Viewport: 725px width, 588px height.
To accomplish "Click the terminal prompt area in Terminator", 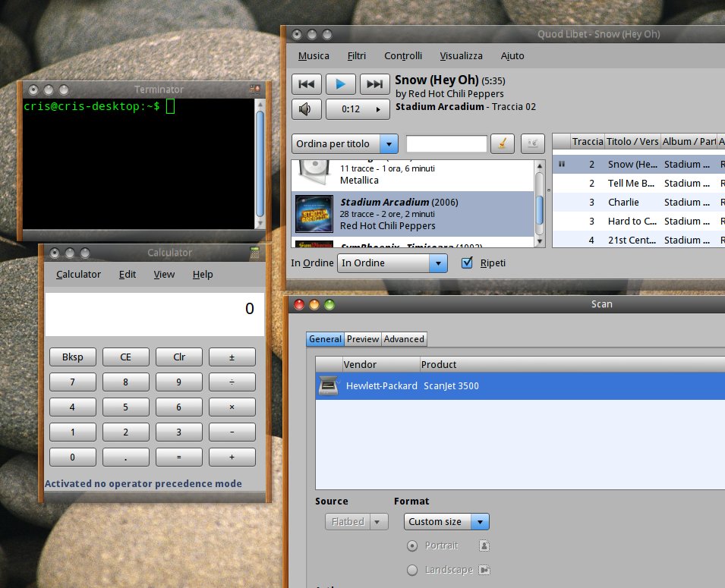I will click(x=139, y=164).
